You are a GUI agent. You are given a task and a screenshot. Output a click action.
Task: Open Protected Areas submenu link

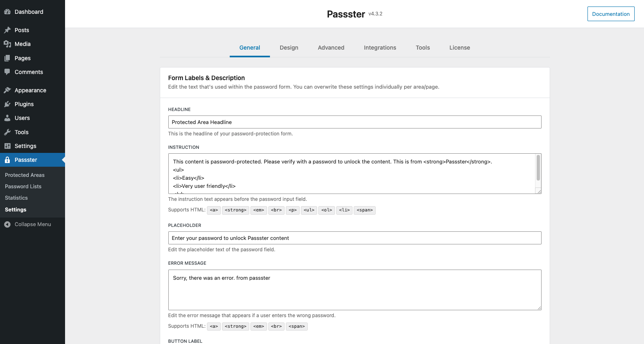point(25,175)
